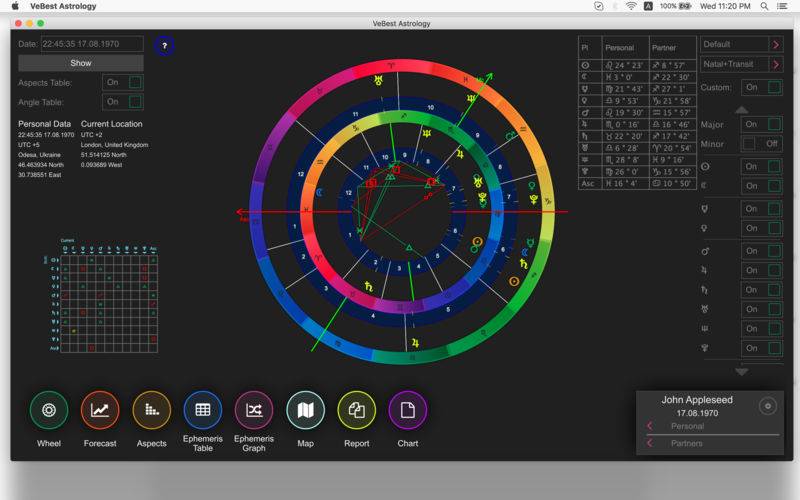Toggle the Angle Table switch

pyautogui.click(x=123, y=102)
